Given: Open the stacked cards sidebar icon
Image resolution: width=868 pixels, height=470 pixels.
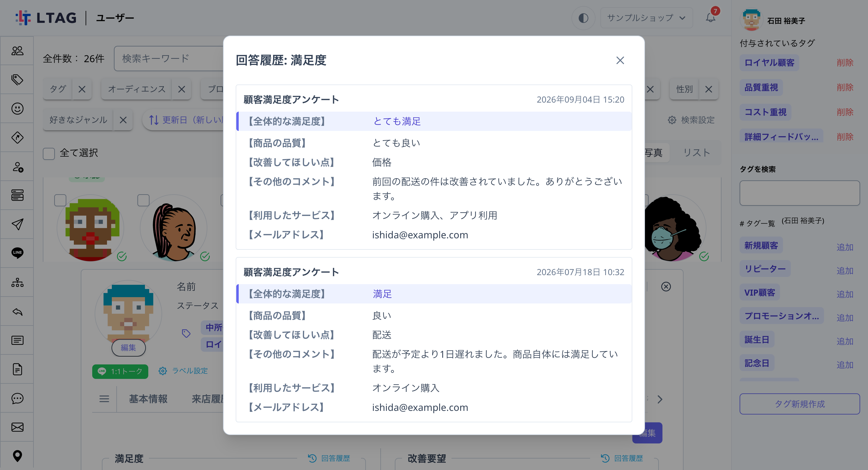Looking at the screenshot, I should pyautogui.click(x=17, y=195).
